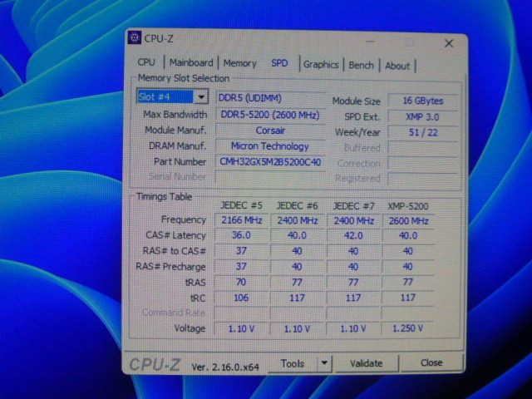Click the SPD Ext. value XMP 3.0
Screen dimensions: 532x399
coord(423,117)
